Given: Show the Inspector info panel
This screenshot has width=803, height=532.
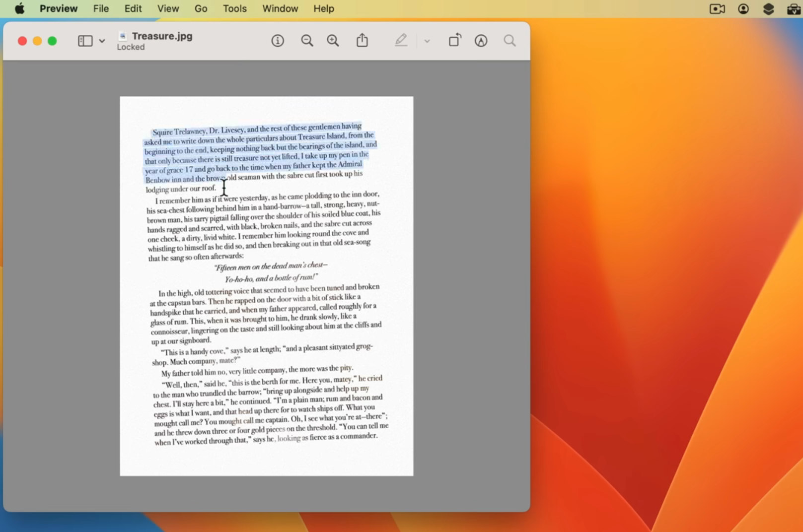Looking at the screenshot, I should tap(278, 41).
